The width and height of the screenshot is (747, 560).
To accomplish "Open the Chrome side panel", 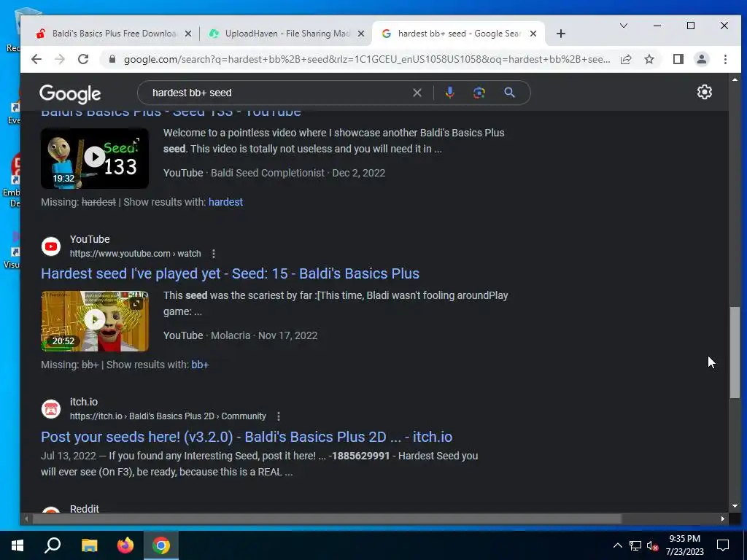I will (x=678, y=59).
